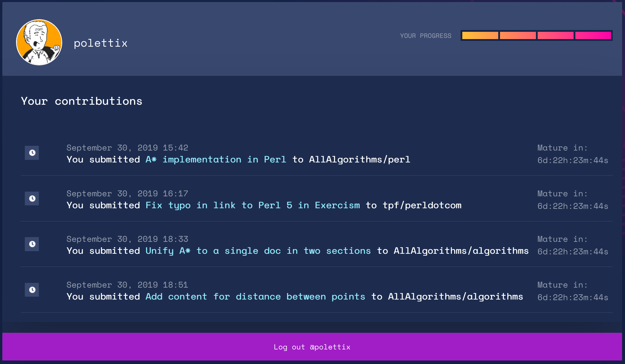Click the date 'September 30, 2019 16:17'
The height and width of the screenshot is (364, 625).
127,194
